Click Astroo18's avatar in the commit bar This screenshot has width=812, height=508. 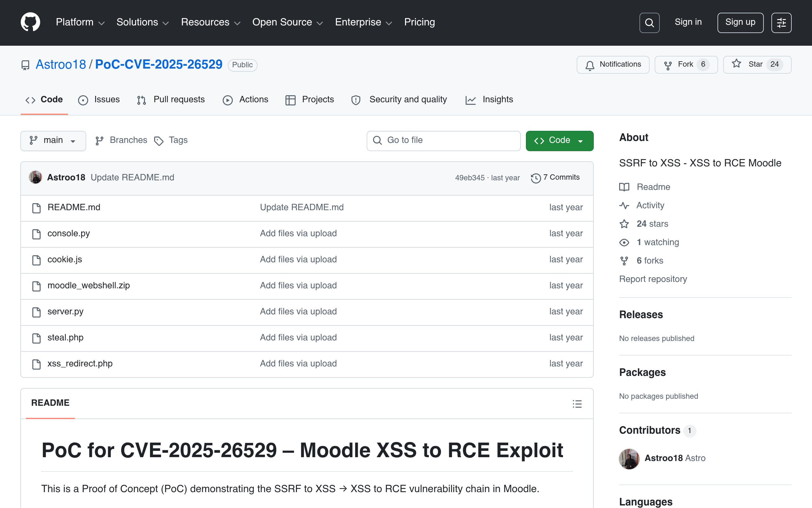35,177
